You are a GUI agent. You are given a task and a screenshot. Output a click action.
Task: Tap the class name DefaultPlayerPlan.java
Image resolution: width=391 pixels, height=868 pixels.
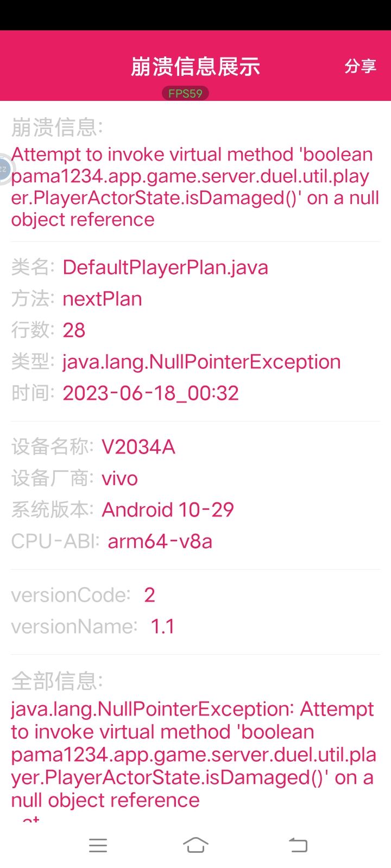coord(165,267)
